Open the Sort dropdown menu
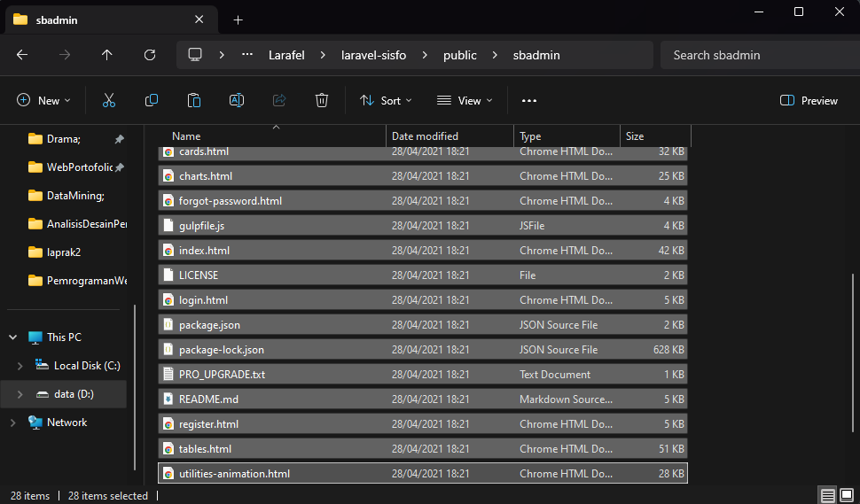Screen dimensions: 860x504 coord(386,101)
